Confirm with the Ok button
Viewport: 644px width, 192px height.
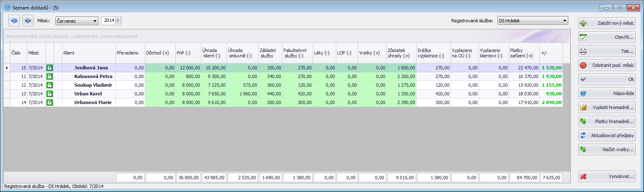coord(607,79)
